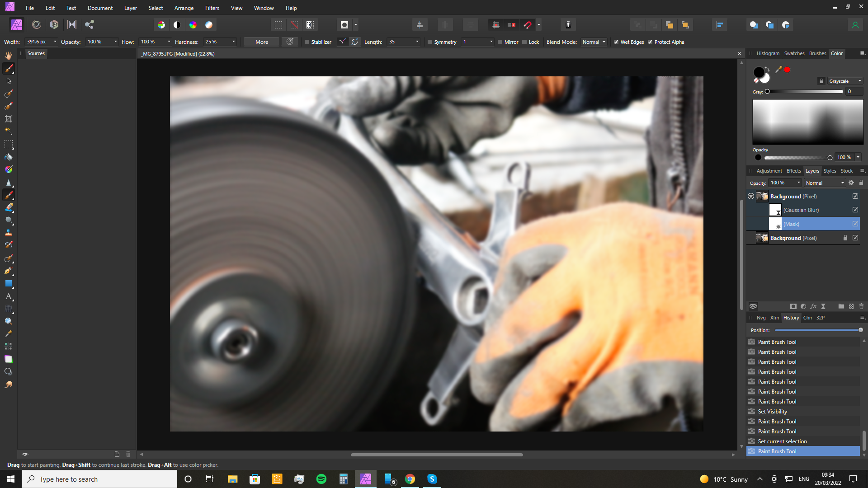Select the Flood Fill tool
The width and height of the screenshot is (868, 488).
(9, 157)
